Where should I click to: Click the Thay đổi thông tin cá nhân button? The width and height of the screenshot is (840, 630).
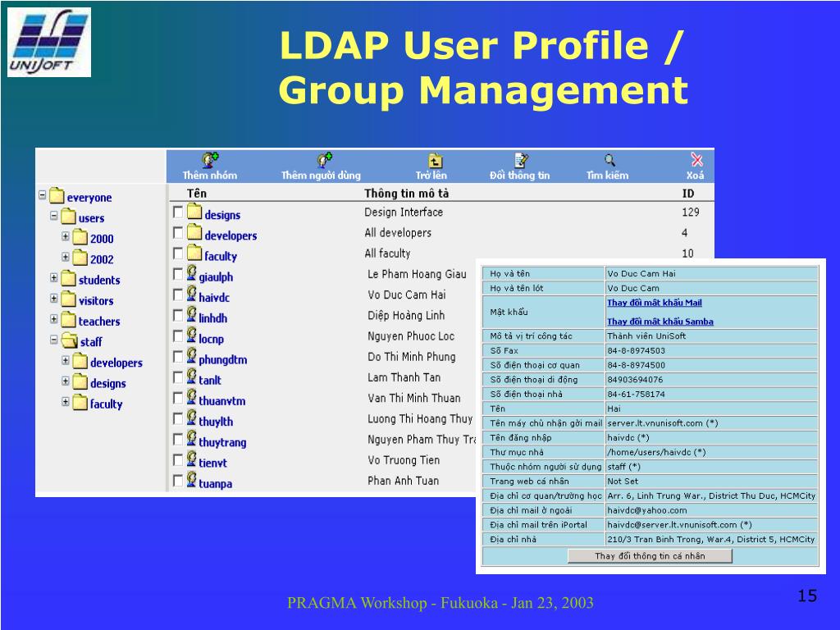(x=650, y=556)
